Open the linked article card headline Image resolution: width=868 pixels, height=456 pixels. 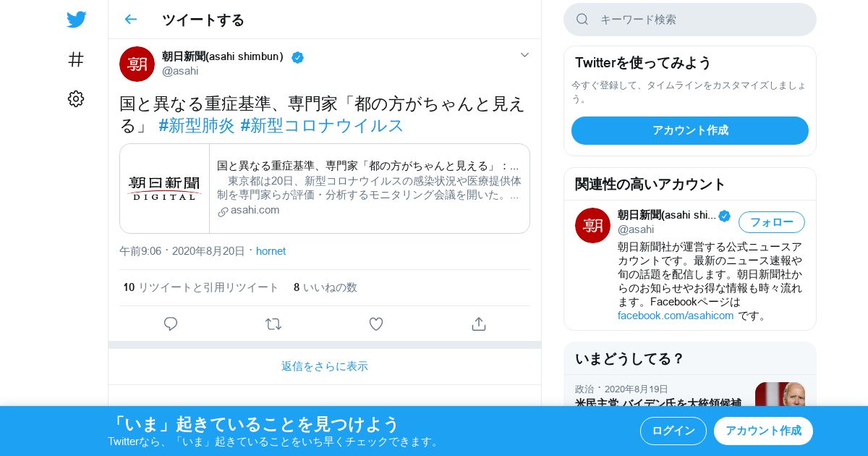(x=368, y=166)
